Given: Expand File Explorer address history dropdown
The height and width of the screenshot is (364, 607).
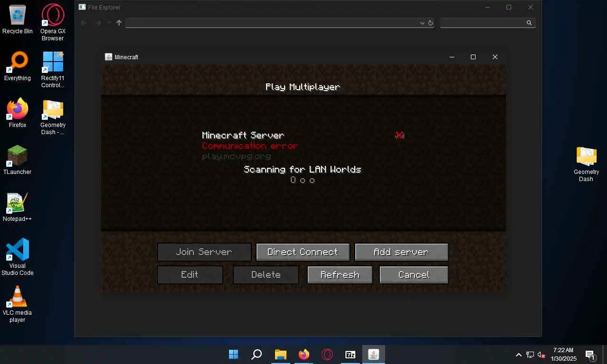Looking at the screenshot, I should pos(422,23).
